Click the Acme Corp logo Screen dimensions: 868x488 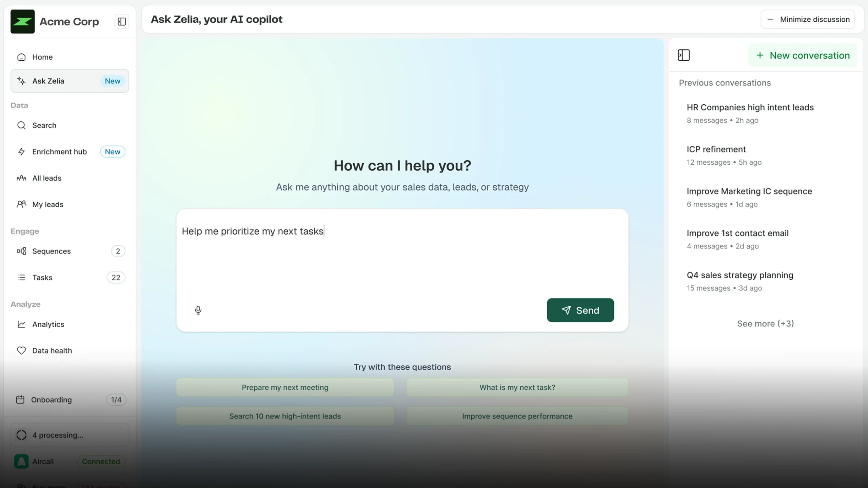(22, 22)
